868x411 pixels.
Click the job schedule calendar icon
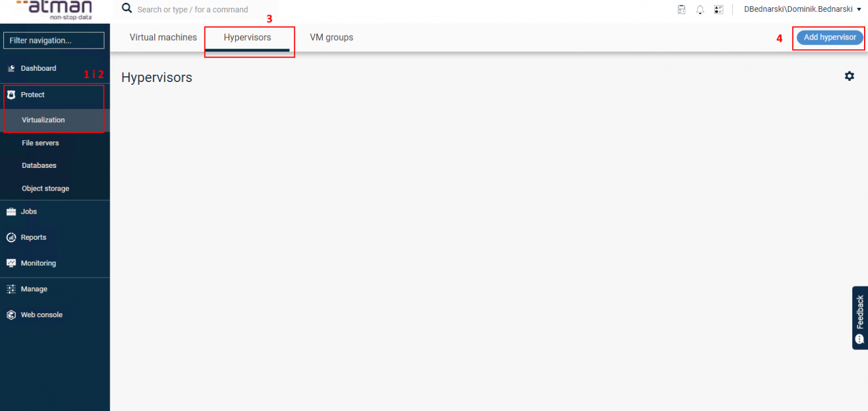pos(682,10)
